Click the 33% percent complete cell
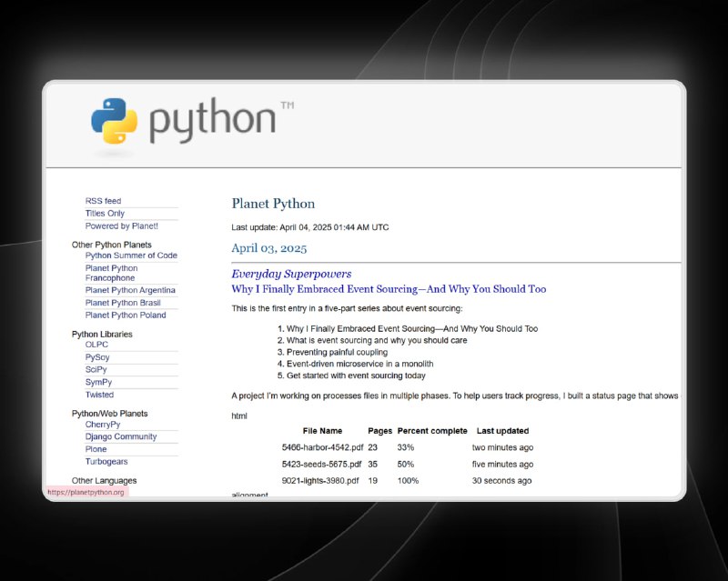Screen dimensions: 728x581 click(405, 447)
